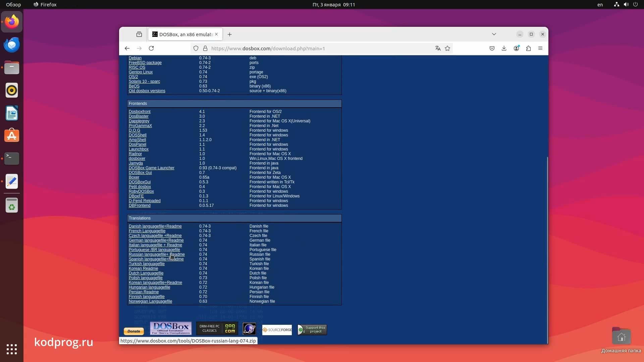The height and width of the screenshot is (362, 644).
Task: Click the Support this project badge
Action: (x=312, y=330)
